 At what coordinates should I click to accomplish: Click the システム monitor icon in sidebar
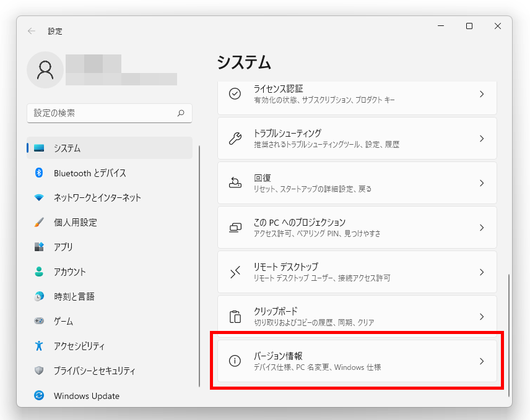pyautogui.click(x=39, y=148)
